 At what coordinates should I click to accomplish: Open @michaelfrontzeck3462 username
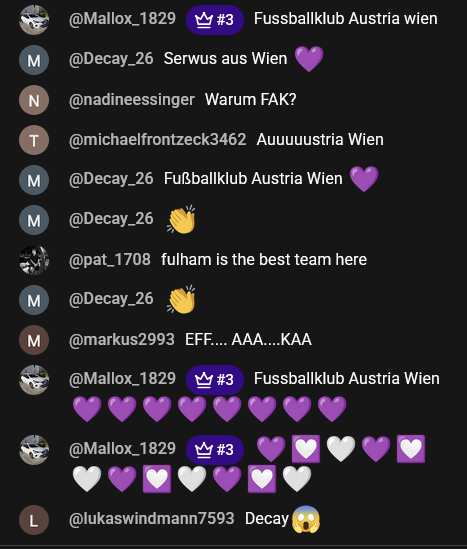click(x=158, y=140)
